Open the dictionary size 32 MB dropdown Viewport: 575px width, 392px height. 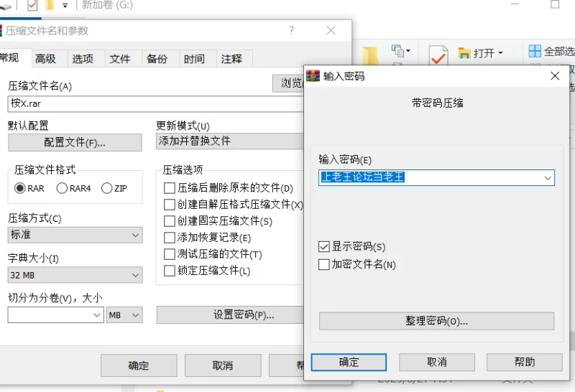tap(75, 275)
